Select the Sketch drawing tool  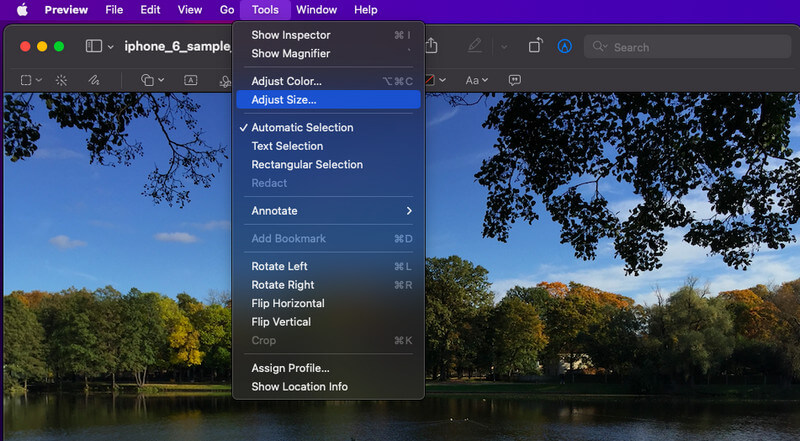(93, 80)
